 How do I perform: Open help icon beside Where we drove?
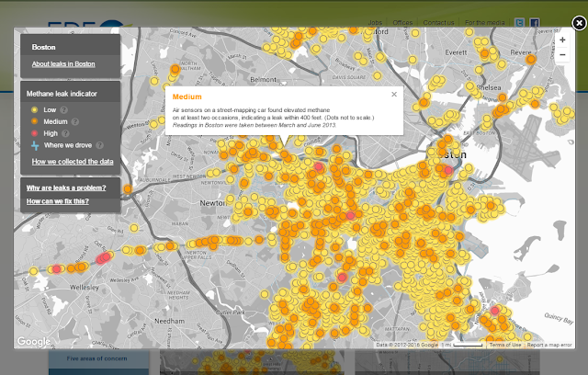[99, 145]
